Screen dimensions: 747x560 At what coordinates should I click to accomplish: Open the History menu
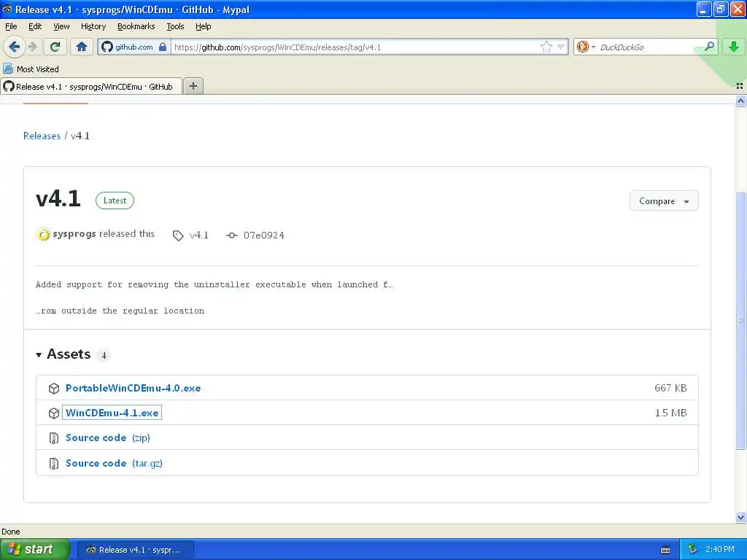(93, 26)
